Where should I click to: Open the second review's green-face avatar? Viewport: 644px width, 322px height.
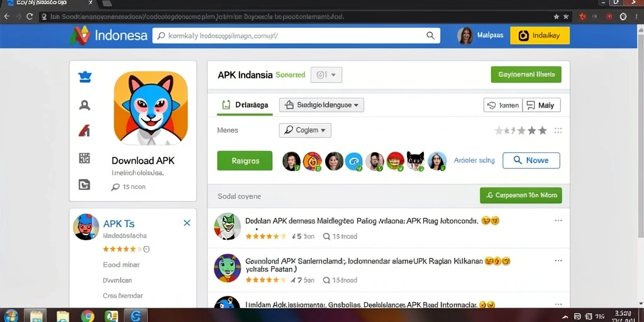point(228,268)
